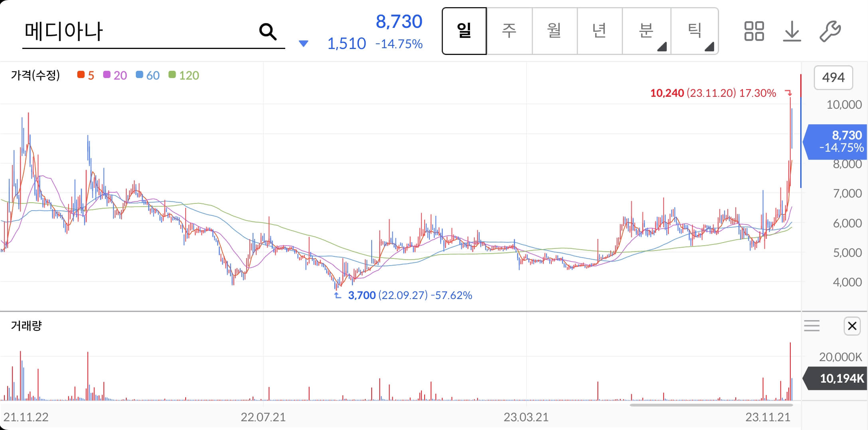Click the lowest price arrow marker

tap(337, 295)
